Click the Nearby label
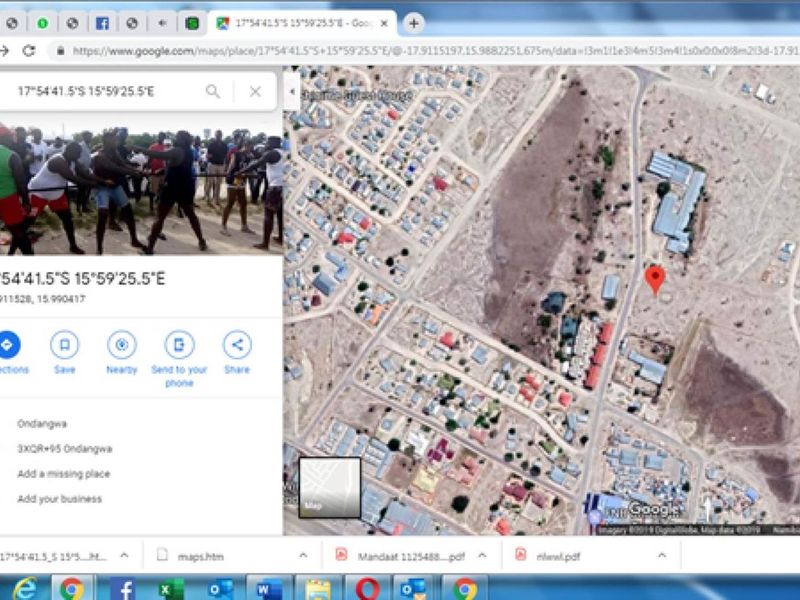800x600 pixels. (x=122, y=369)
